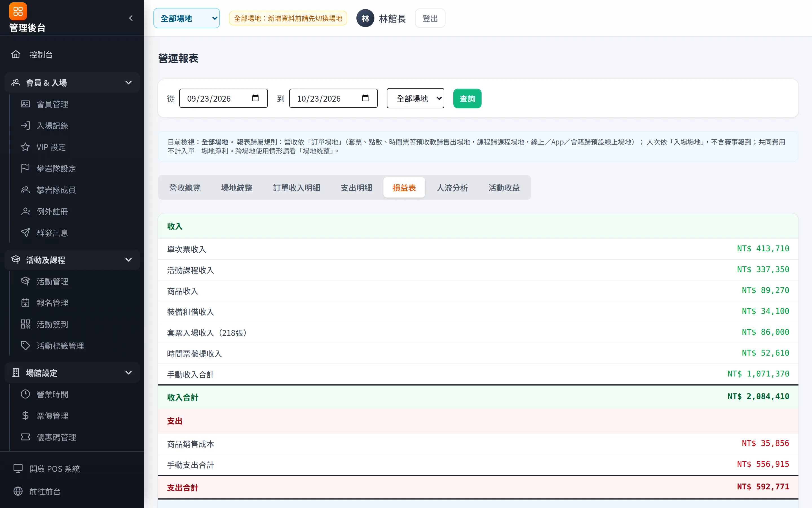The image size is (812, 508).
Task: Open 控制台 home icon
Action: click(16, 54)
